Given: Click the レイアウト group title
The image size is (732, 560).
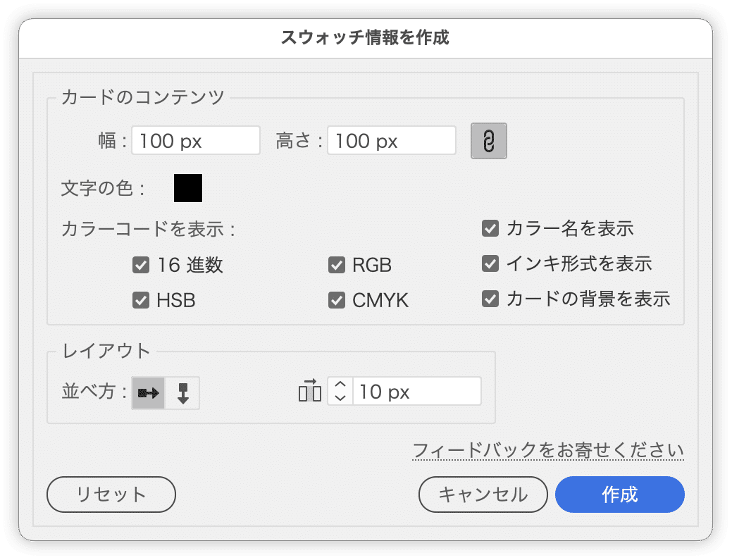Looking at the screenshot, I should click(106, 351).
